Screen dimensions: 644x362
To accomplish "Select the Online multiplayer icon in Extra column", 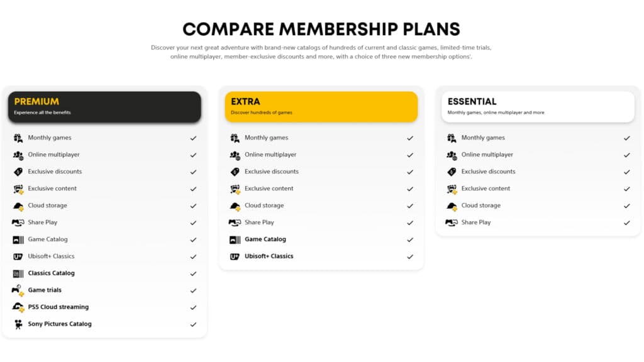I will click(234, 155).
